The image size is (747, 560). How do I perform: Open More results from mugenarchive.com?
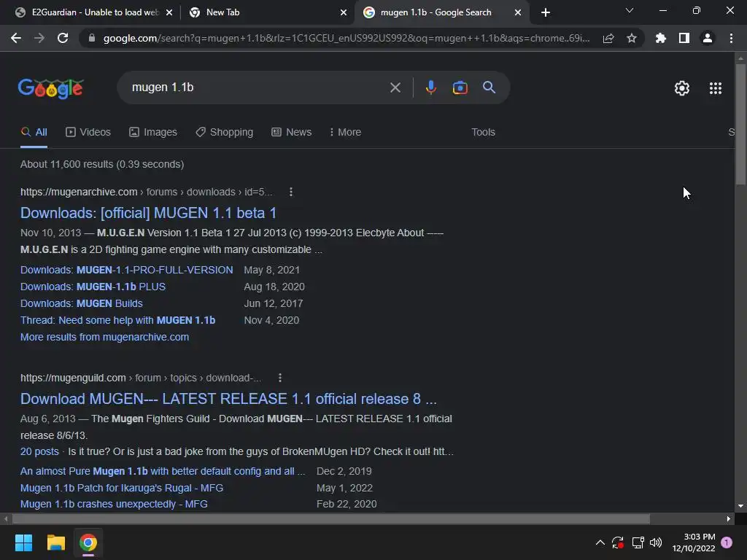pos(105,337)
